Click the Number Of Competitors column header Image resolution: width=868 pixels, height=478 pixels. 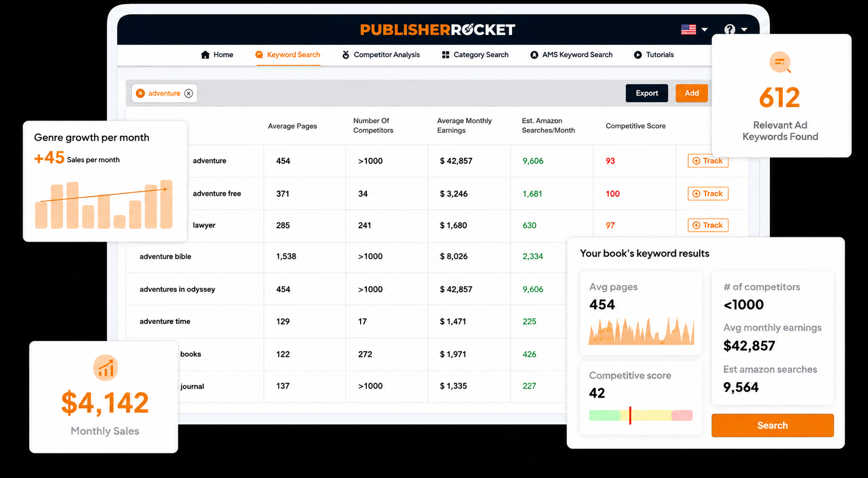coord(373,126)
